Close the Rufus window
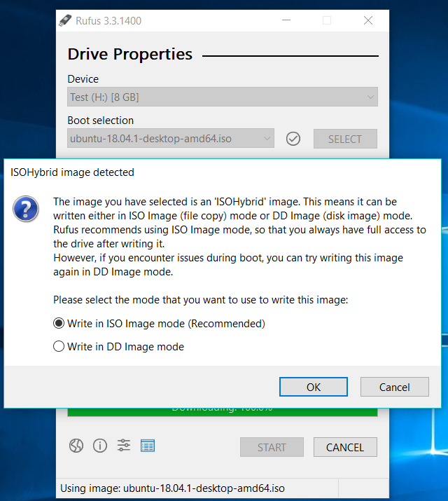 [x=368, y=21]
